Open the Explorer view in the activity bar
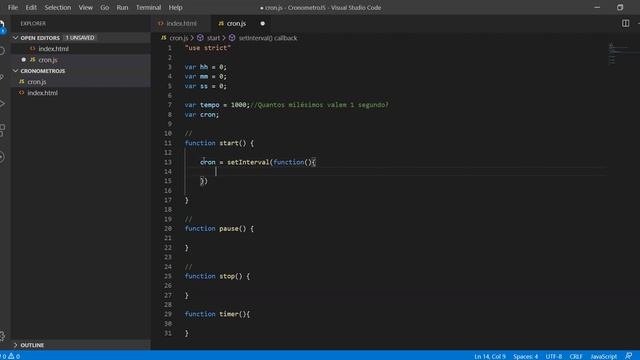 click(2, 25)
